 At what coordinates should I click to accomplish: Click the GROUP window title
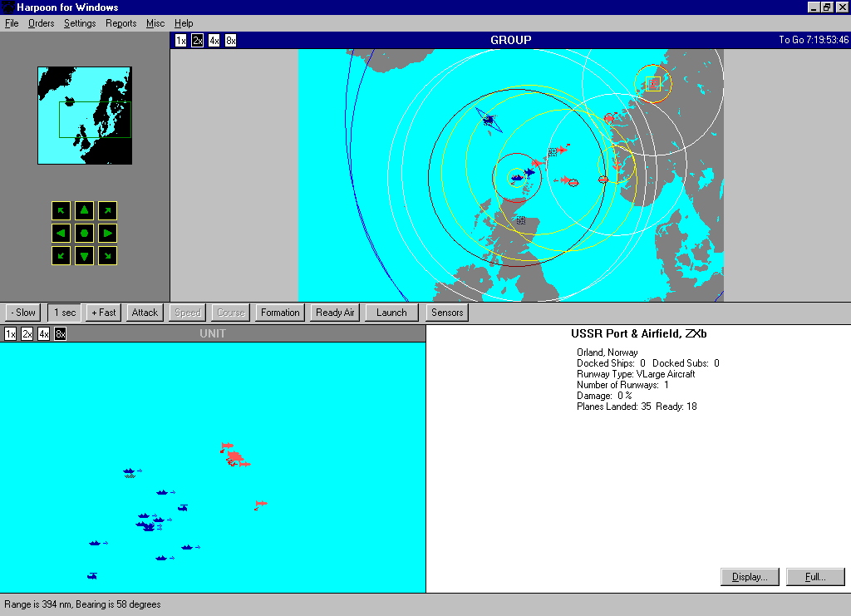click(511, 40)
